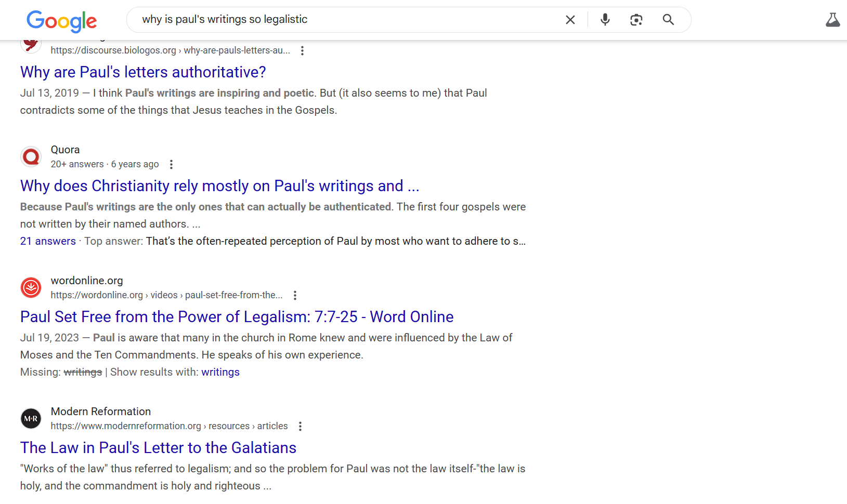This screenshot has width=847, height=504.
Task: Click the Quora site favicon
Action: pyautogui.click(x=31, y=156)
